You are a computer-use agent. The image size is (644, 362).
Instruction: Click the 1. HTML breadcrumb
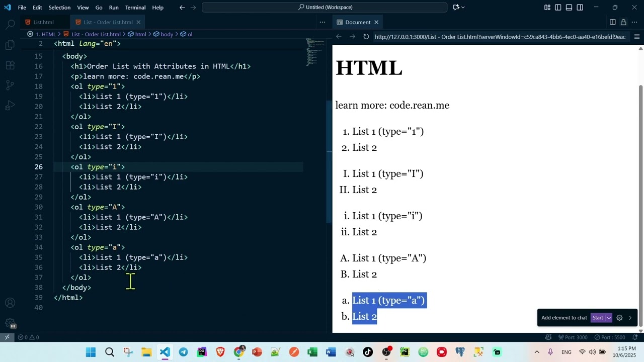pos(46,34)
